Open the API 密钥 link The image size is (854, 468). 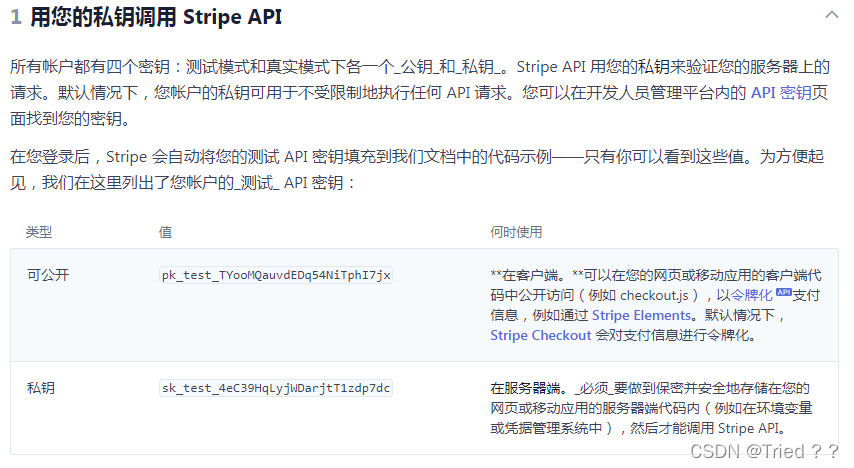[781, 93]
